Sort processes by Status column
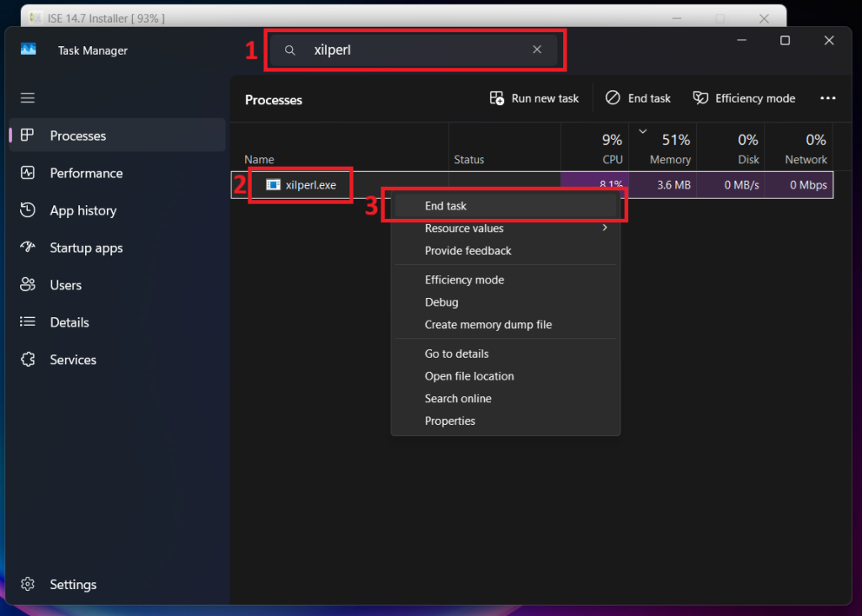The height and width of the screenshot is (616, 862). [504, 147]
